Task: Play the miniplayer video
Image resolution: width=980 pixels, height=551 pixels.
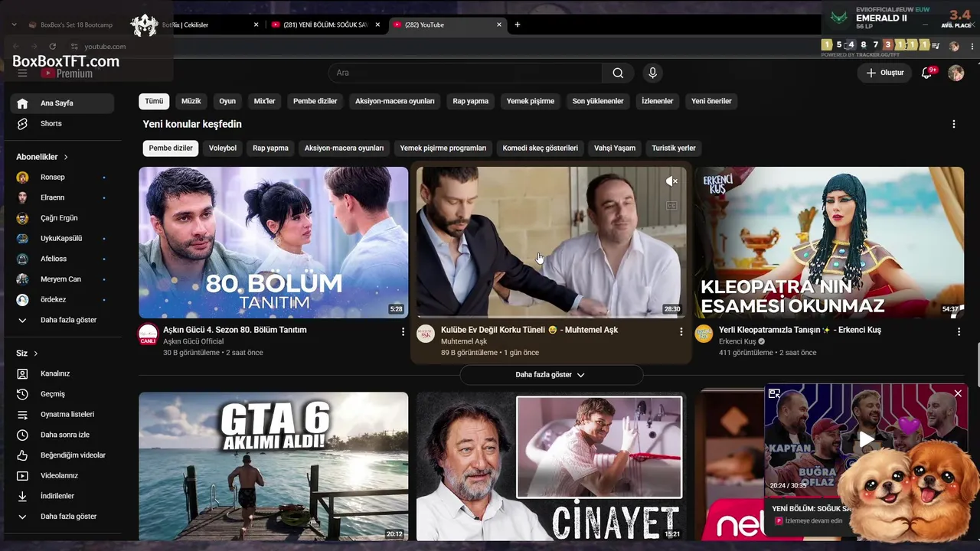Action: [x=866, y=439]
